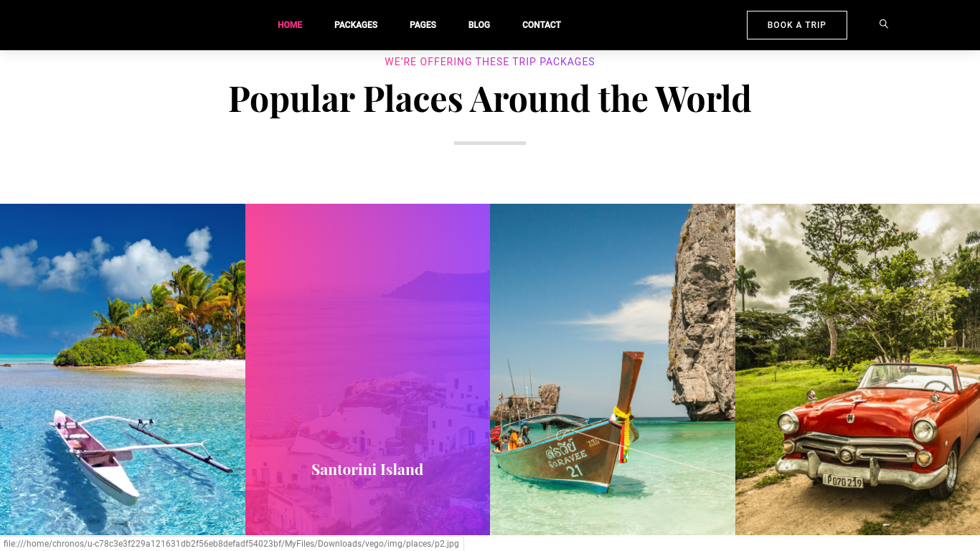This screenshot has width=980, height=551.
Task: Open the PACKAGES menu
Action: [356, 25]
